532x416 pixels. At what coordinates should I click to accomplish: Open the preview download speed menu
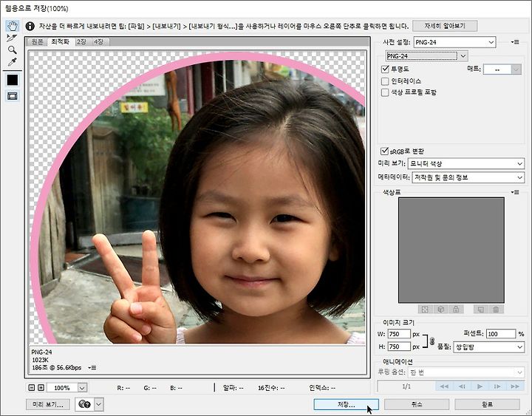tap(92, 368)
